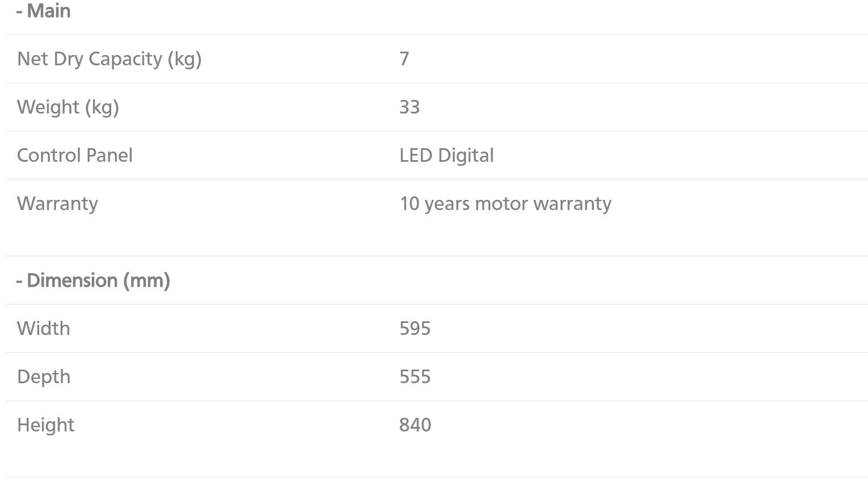Select the Weight (kg) row label
Viewport: 868px width, 478px height.
coord(68,107)
